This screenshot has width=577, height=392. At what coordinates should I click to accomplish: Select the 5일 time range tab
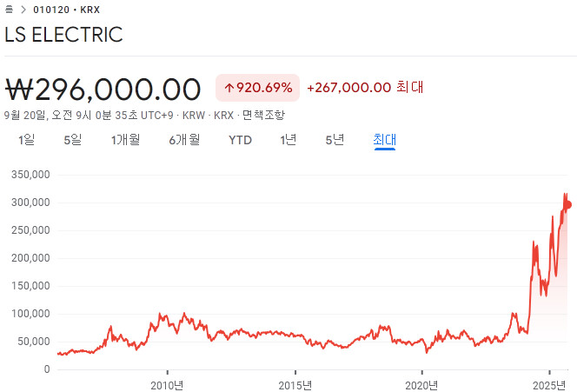coord(72,139)
